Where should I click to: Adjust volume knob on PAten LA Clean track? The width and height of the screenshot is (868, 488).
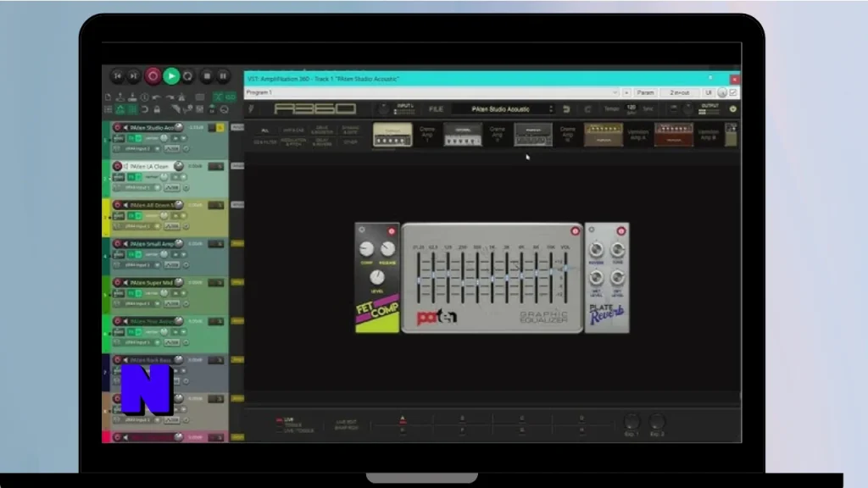tap(178, 166)
